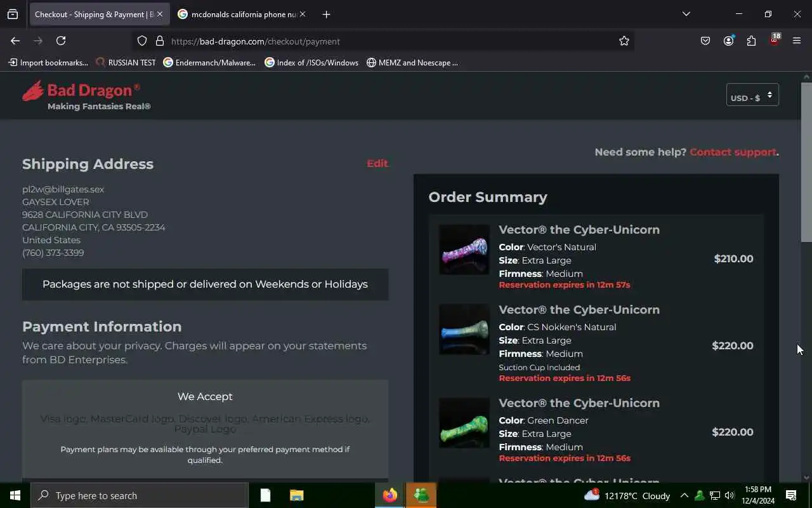Open File Explorer from the taskbar

pos(296,495)
